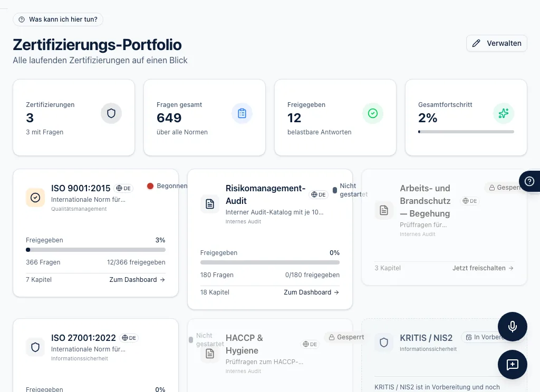Click the Gesamtfortschritt progress bar
This screenshot has height=392, width=540.
click(x=466, y=132)
